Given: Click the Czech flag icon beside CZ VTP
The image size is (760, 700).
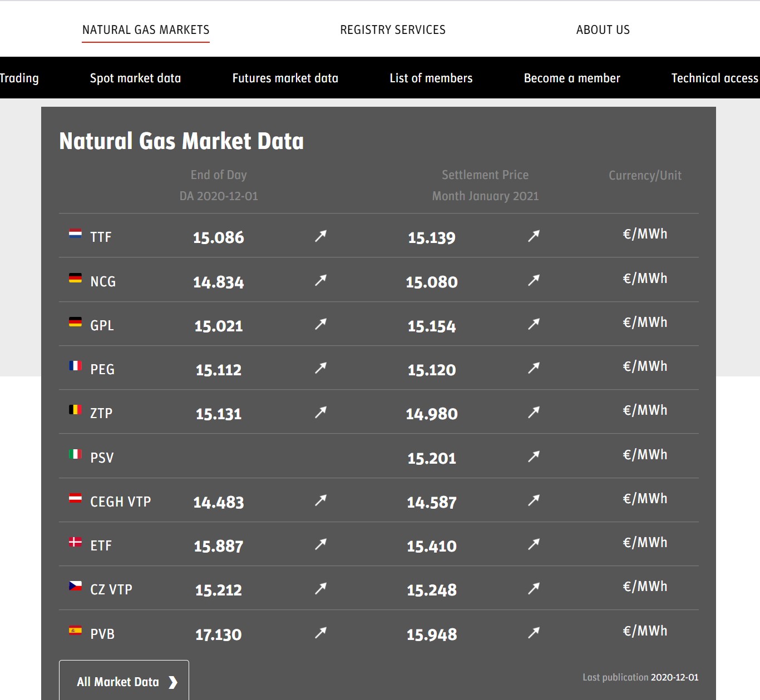Looking at the screenshot, I should click(75, 586).
